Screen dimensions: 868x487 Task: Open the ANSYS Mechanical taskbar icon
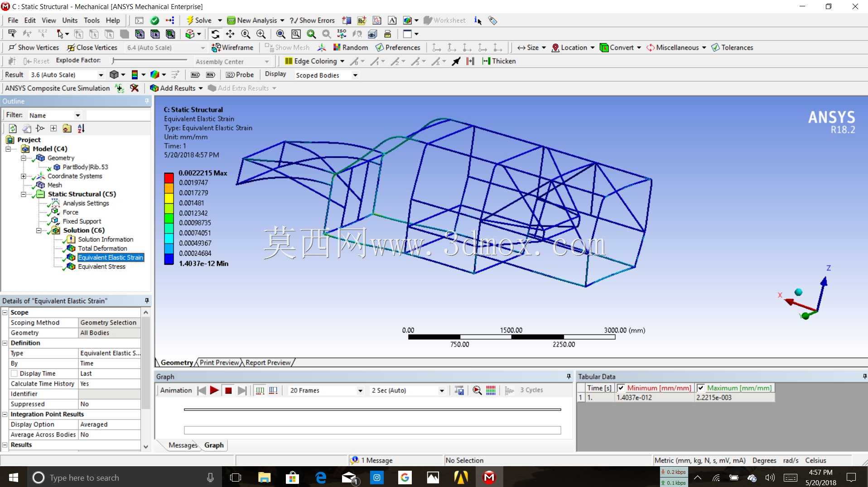point(489,477)
